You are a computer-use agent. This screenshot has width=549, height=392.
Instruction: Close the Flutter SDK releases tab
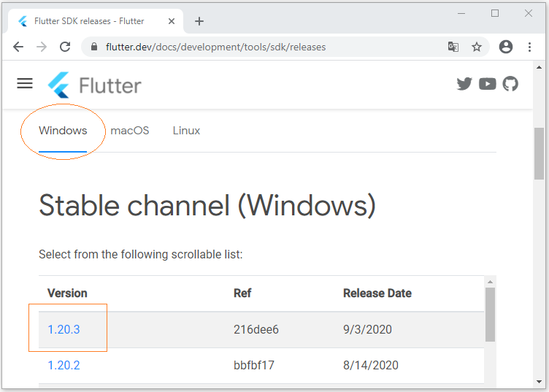pos(172,21)
